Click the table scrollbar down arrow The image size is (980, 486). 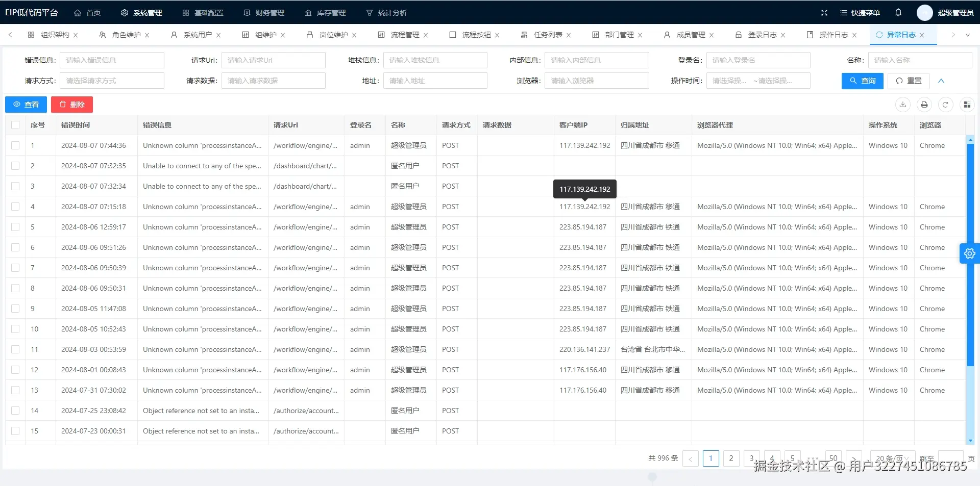tap(970, 441)
